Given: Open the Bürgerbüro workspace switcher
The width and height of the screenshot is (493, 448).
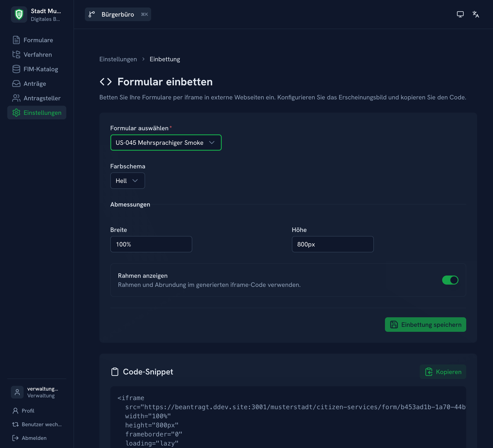Looking at the screenshot, I should pos(118,15).
